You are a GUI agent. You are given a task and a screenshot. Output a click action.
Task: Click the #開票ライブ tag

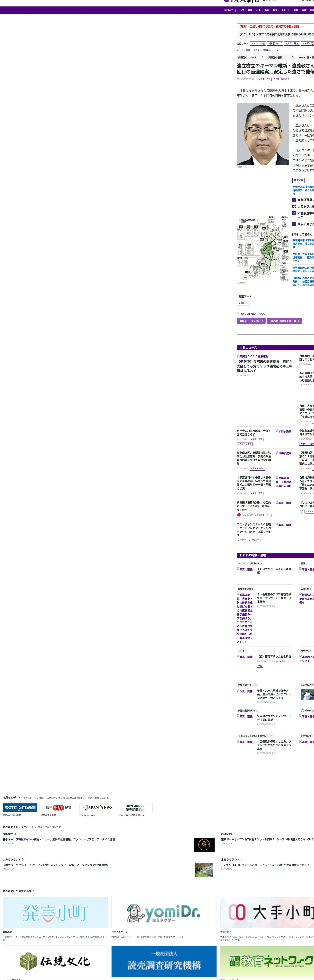[275, 43]
